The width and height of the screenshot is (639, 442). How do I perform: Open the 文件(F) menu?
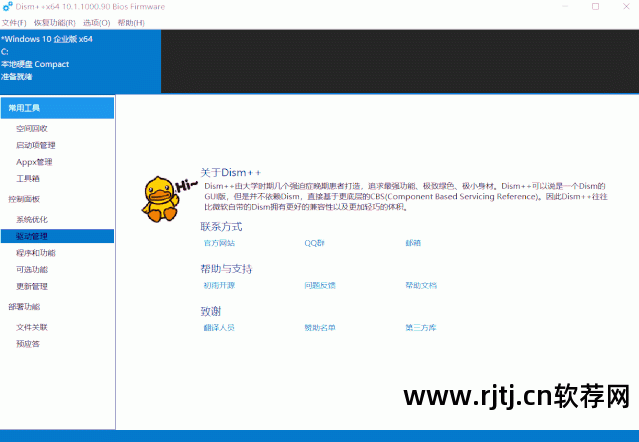pyautogui.click(x=14, y=23)
